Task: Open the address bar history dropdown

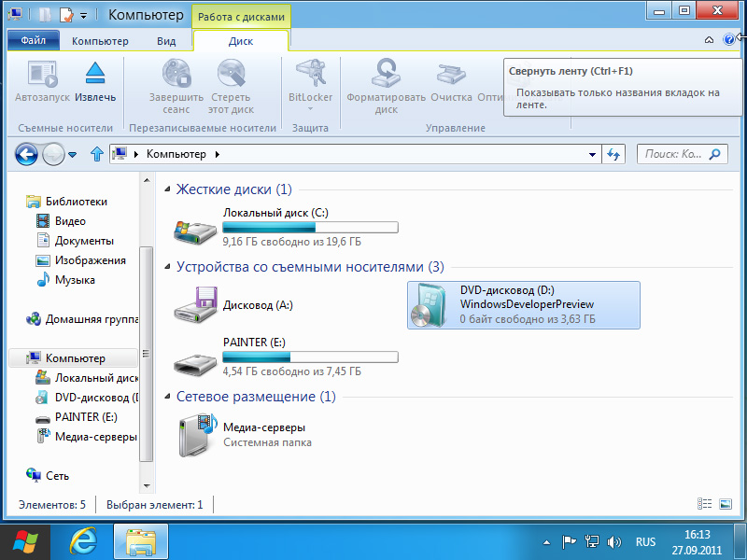Action: click(592, 154)
